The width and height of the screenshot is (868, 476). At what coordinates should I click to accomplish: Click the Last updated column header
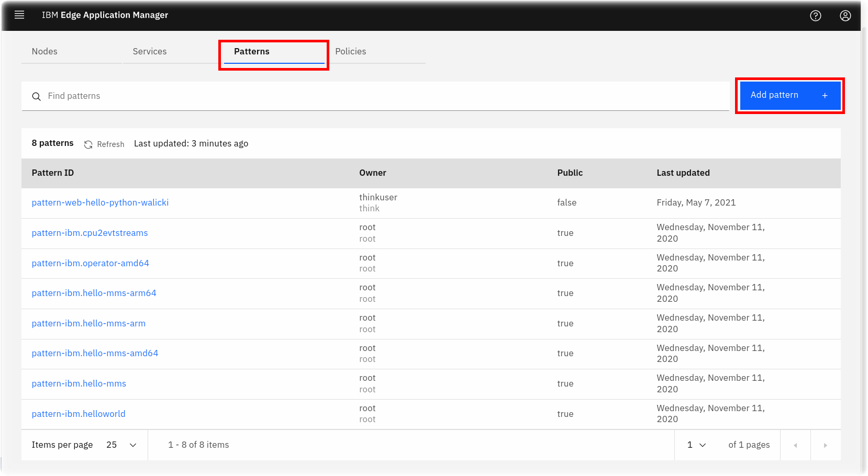[683, 173]
